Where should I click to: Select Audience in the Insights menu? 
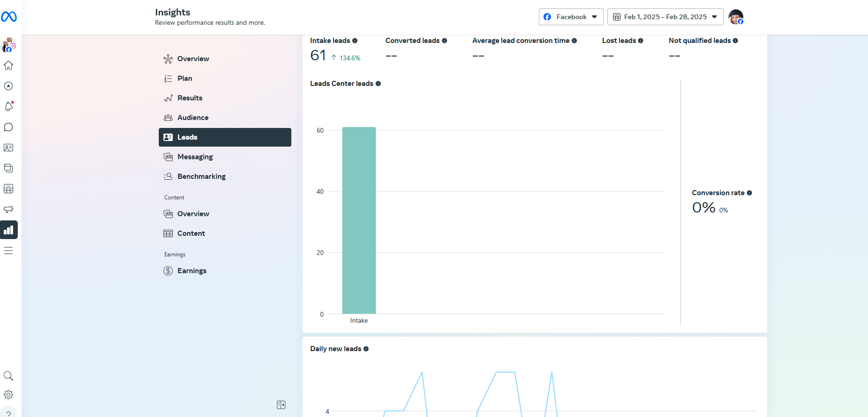click(x=193, y=118)
